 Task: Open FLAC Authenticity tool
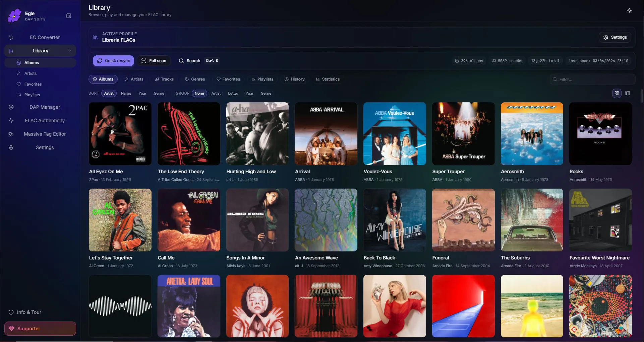tap(40, 120)
